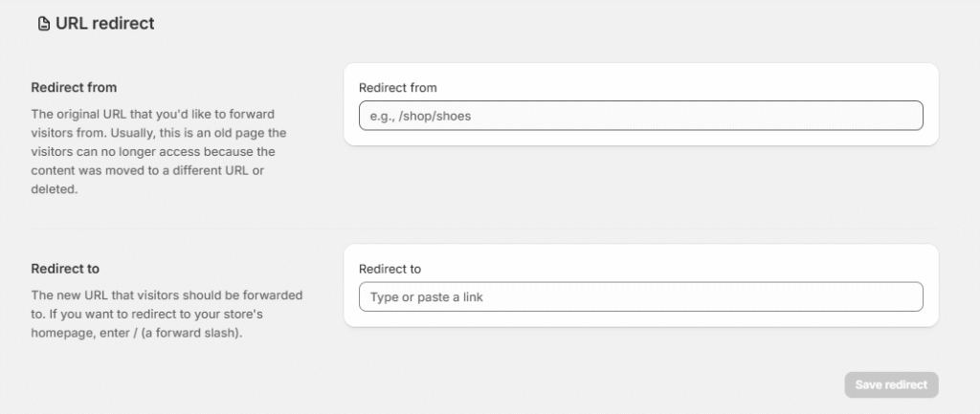Click the URL redirect page title
The image size is (980, 414).
coord(105,24)
